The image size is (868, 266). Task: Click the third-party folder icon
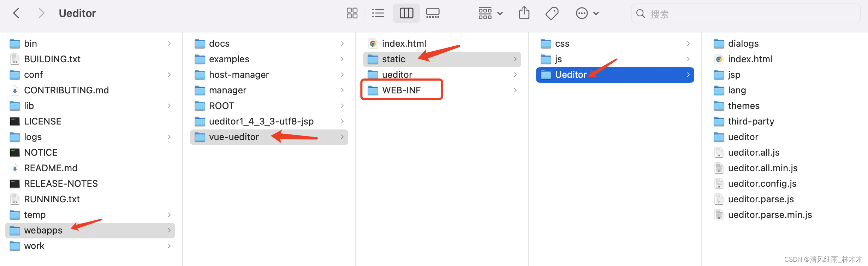pyautogui.click(x=719, y=121)
